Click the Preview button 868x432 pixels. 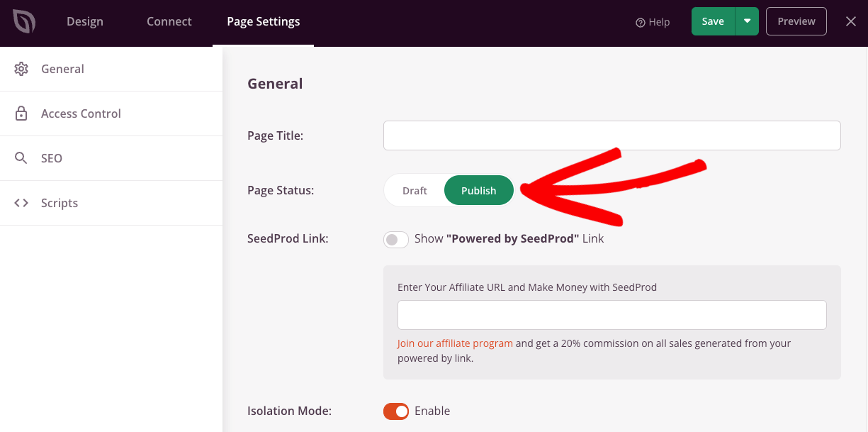pyautogui.click(x=796, y=21)
